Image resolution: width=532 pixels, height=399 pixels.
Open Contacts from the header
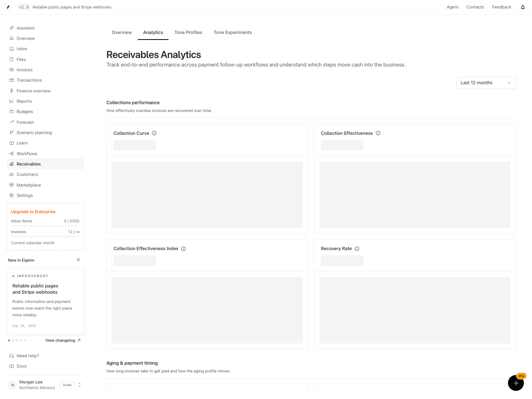coord(475,7)
